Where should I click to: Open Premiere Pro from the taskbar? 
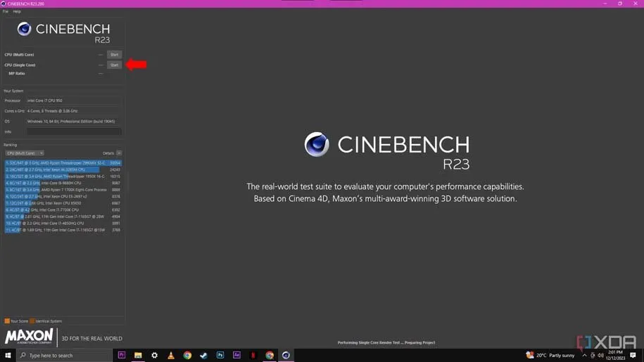[x=122, y=356]
